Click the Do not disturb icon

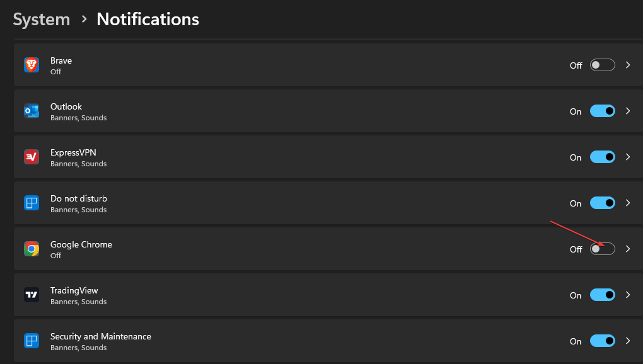(32, 203)
